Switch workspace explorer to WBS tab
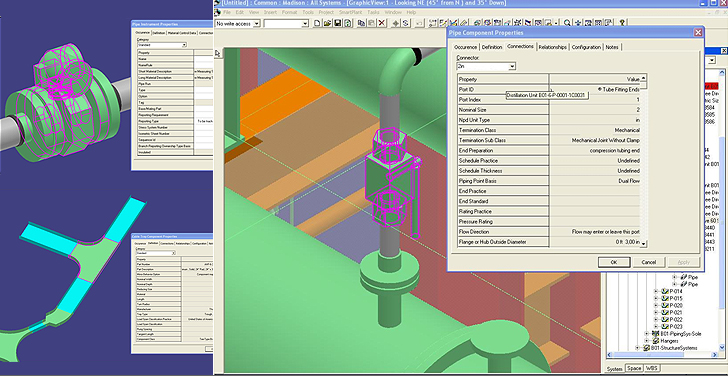This screenshot has width=728, height=376. tap(652, 368)
